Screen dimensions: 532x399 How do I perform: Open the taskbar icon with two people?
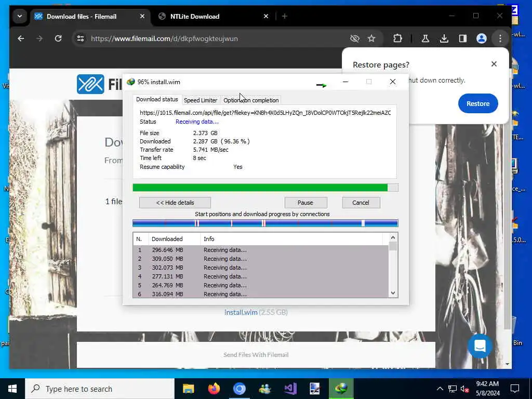click(264, 389)
